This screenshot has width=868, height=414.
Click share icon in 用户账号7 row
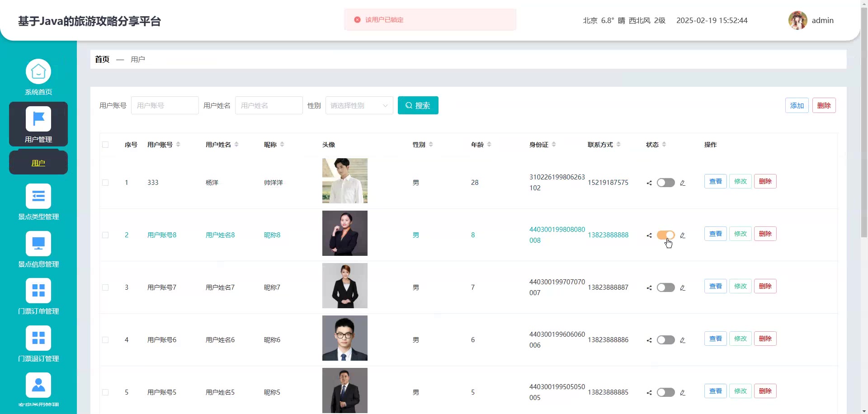coord(649,288)
